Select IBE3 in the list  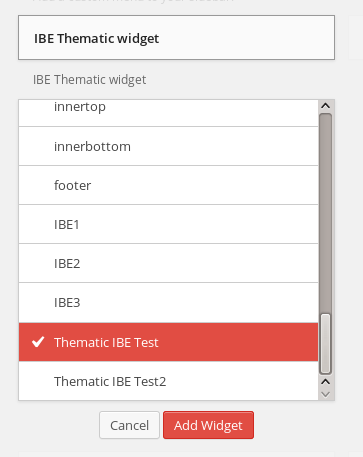[169, 303]
